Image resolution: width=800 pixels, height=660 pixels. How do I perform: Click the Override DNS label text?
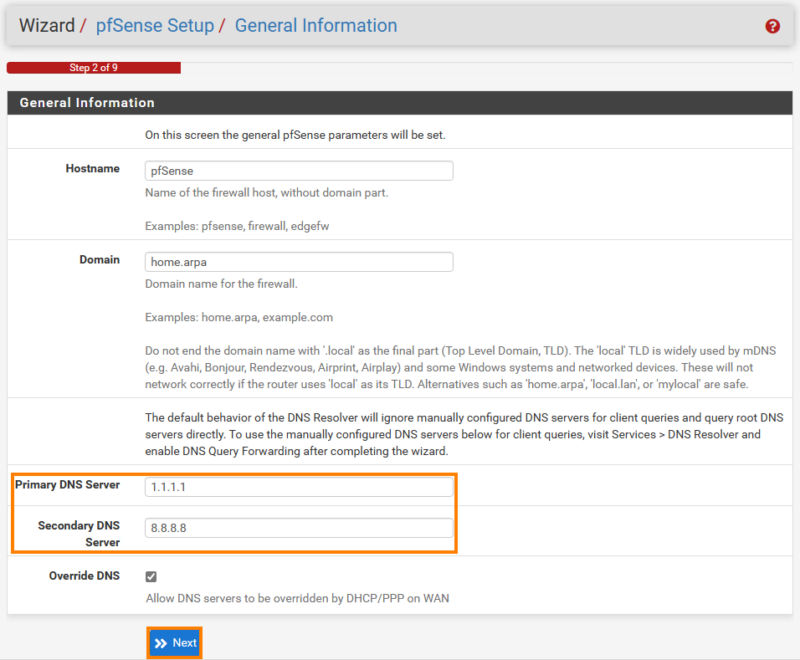click(x=84, y=576)
